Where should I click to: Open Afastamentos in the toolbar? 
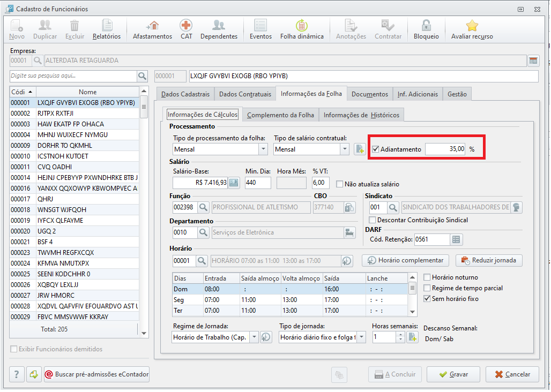(153, 29)
